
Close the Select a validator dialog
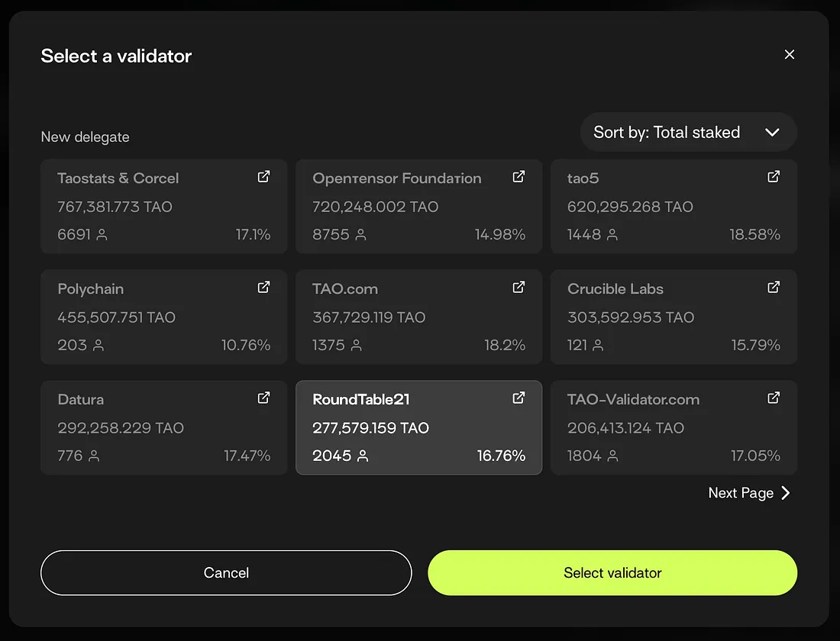click(790, 54)
